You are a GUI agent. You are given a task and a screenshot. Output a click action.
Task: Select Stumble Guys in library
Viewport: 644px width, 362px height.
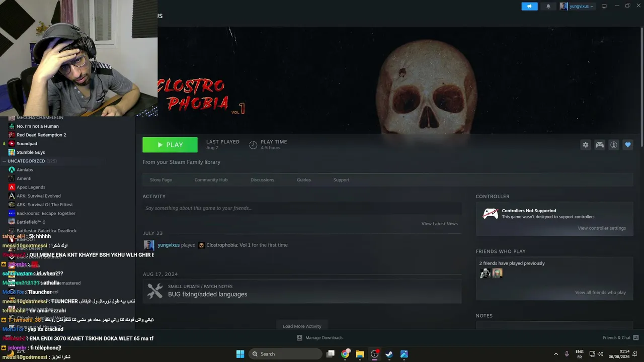[31, 152]
